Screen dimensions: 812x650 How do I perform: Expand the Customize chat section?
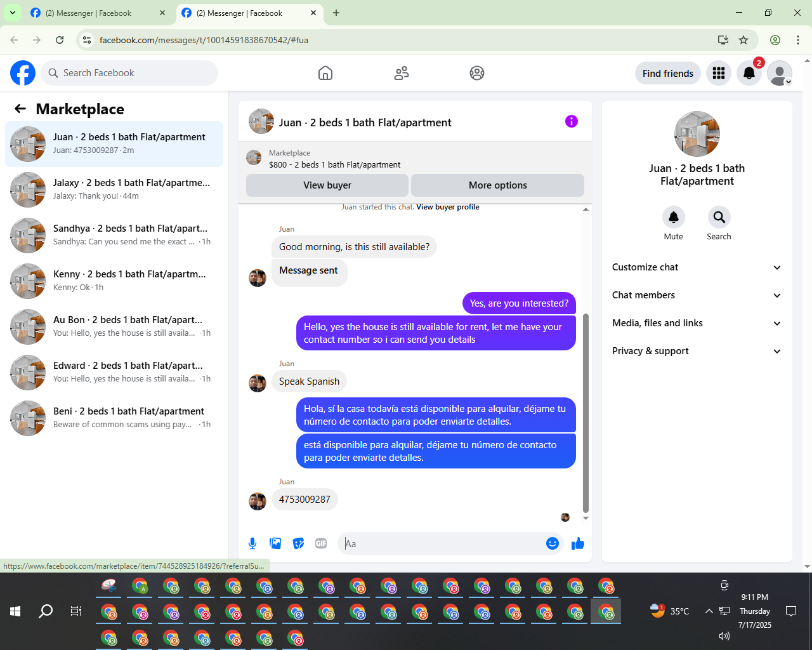(697, 267)
